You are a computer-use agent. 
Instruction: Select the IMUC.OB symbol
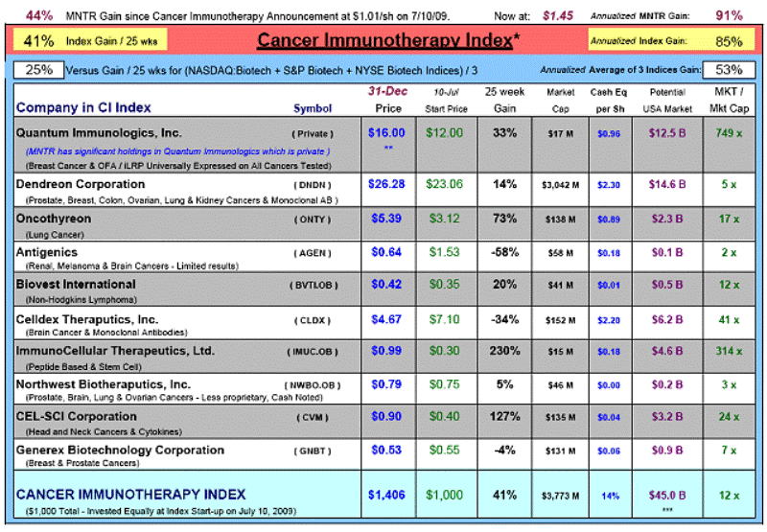click(x=313, y=353)
